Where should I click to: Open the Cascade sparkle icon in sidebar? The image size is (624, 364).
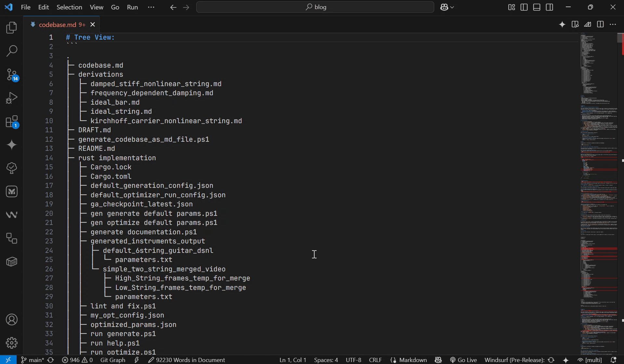[12, 145]
